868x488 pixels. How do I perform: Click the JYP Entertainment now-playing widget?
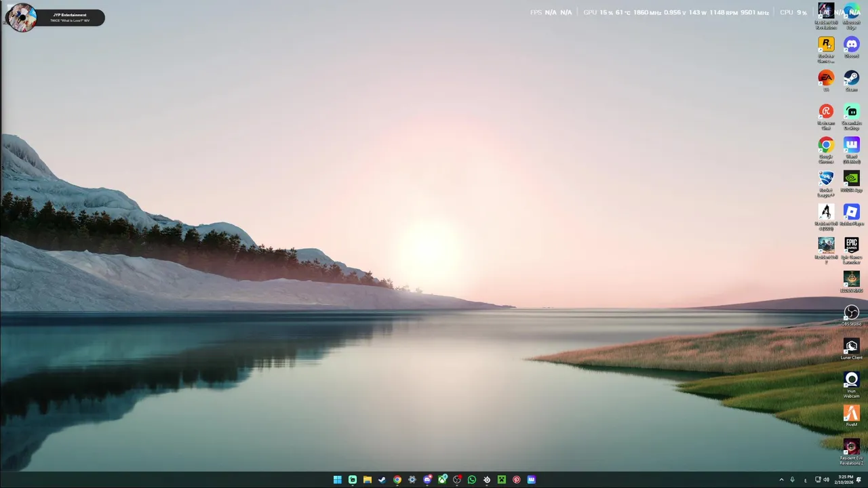(x=55, y=18)
